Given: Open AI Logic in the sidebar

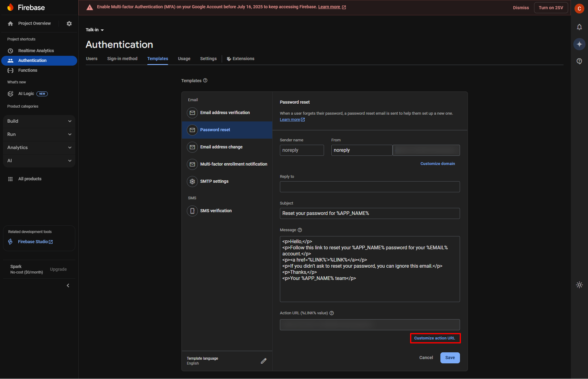Looking at the screenshot, I should [x=26, y=94].
